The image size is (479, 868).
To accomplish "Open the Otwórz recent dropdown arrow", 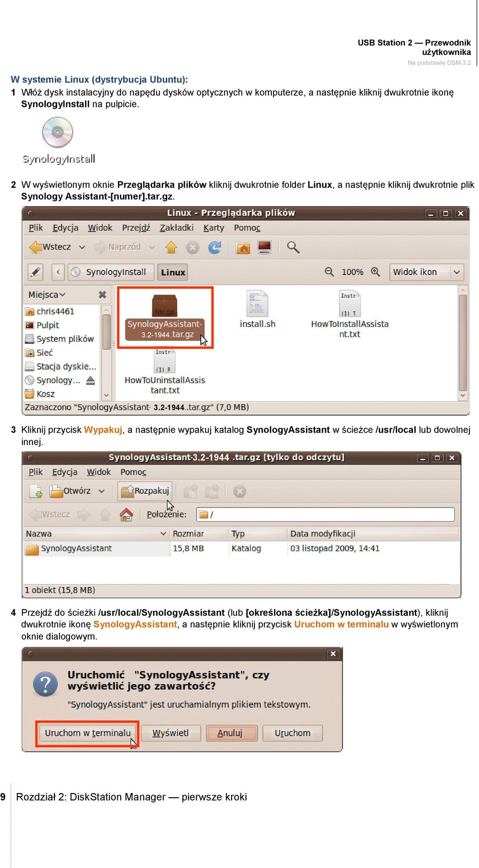I will pos(102,491).
